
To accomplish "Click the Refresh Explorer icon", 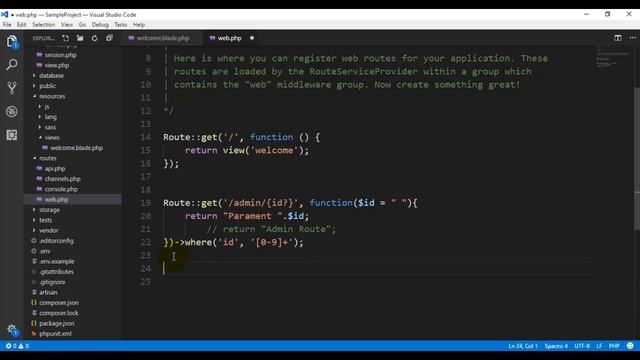I will (95, 38).
